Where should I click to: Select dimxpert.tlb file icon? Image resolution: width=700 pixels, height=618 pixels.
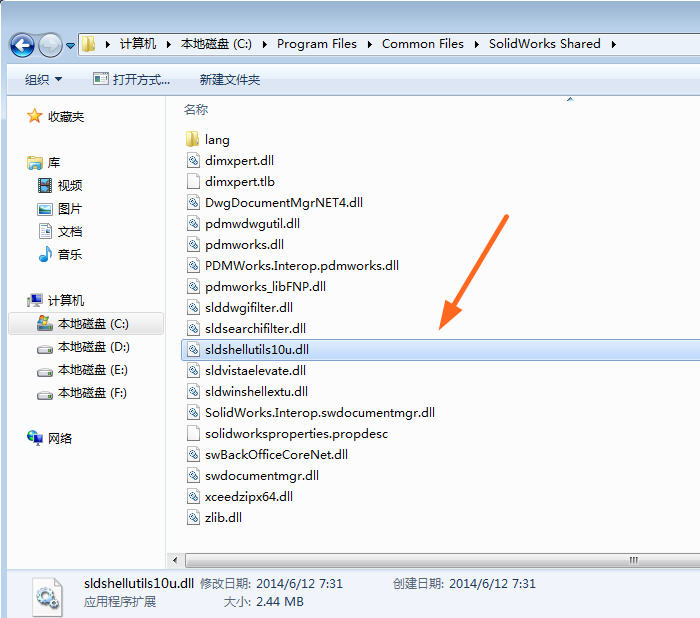(194, 182)
